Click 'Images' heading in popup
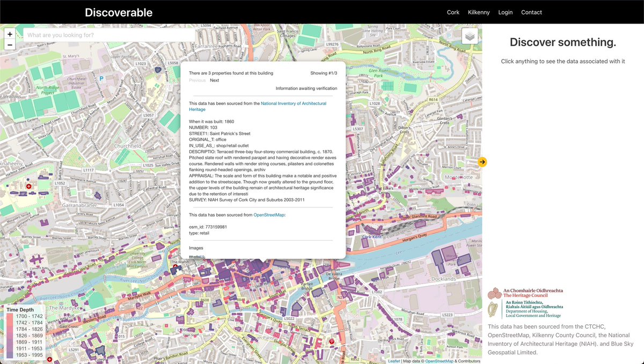 pyautogui.click(x=196, y=248)
